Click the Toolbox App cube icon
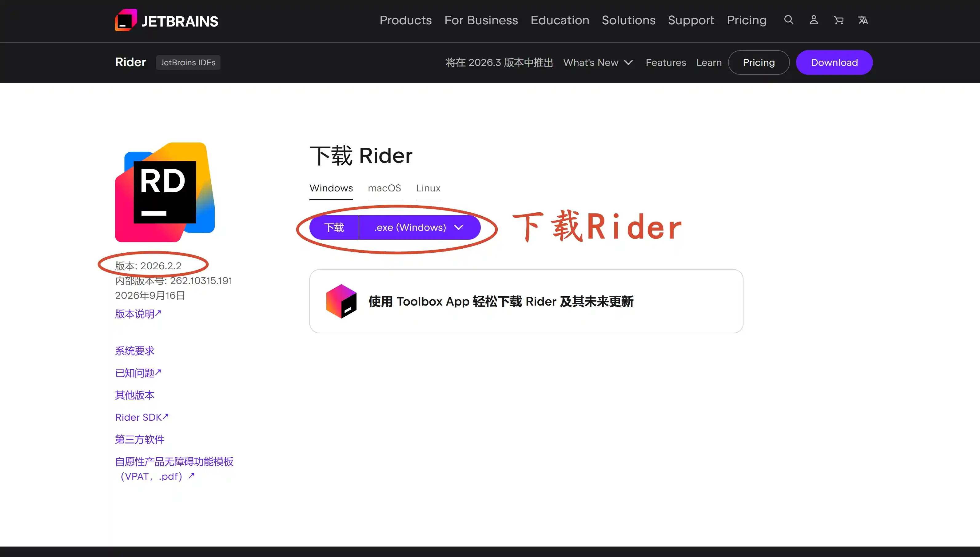The height and width of the screenshot is (557, 980). pyautogui.click(x=341, y=302)
